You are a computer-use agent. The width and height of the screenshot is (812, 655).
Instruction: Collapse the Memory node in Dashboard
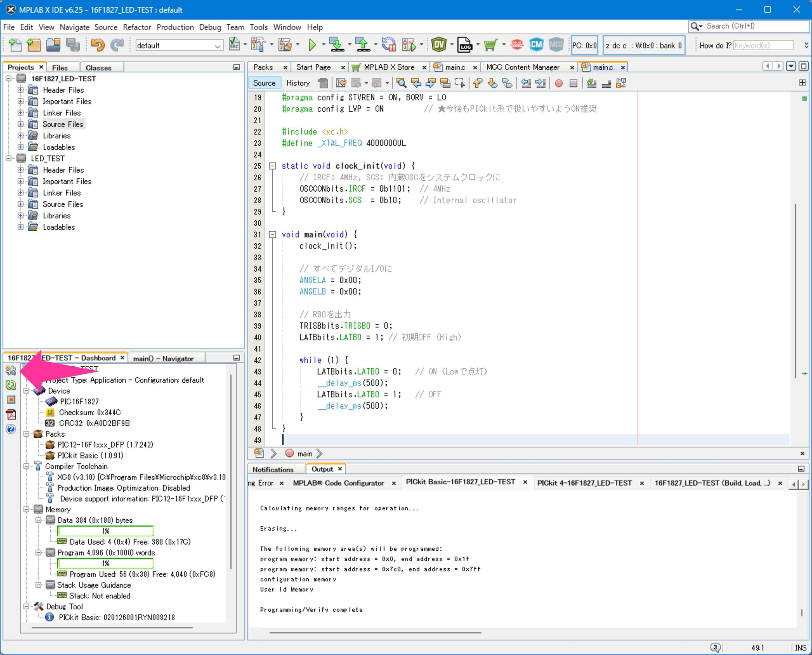coord(26,509)
